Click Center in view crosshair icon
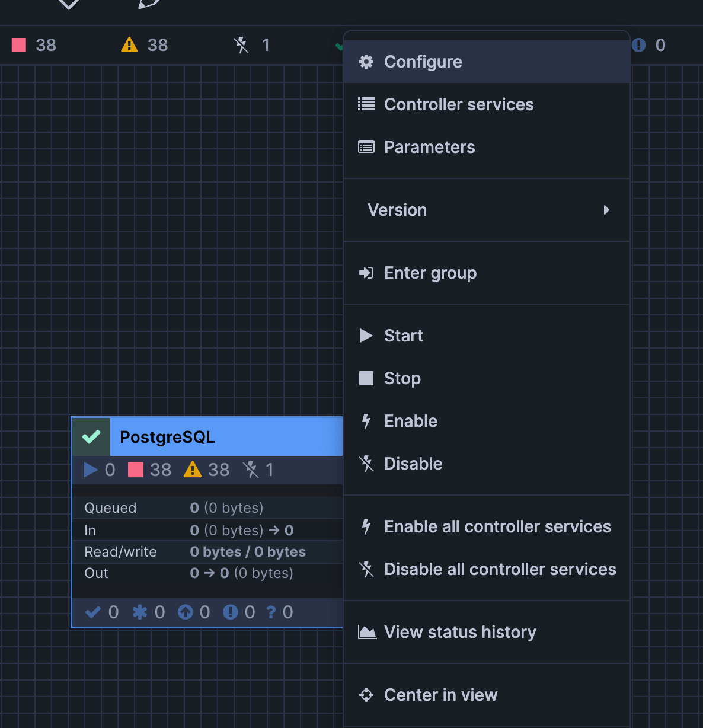 tap(366, 695)
